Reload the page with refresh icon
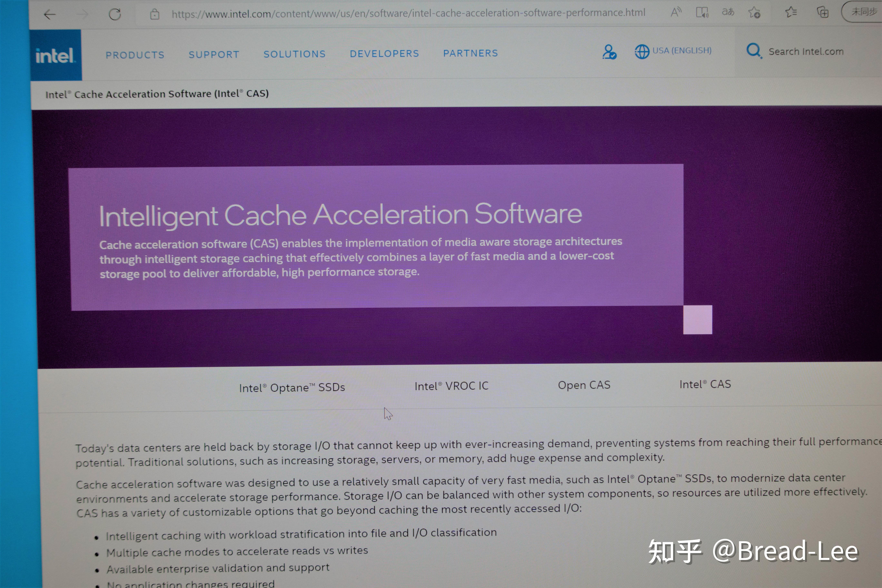The image size is (882, 588). 115,15
